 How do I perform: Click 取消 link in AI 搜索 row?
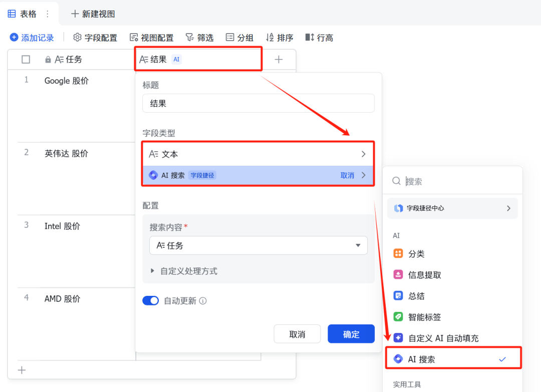pyautogui.click(x=347, y=175)
